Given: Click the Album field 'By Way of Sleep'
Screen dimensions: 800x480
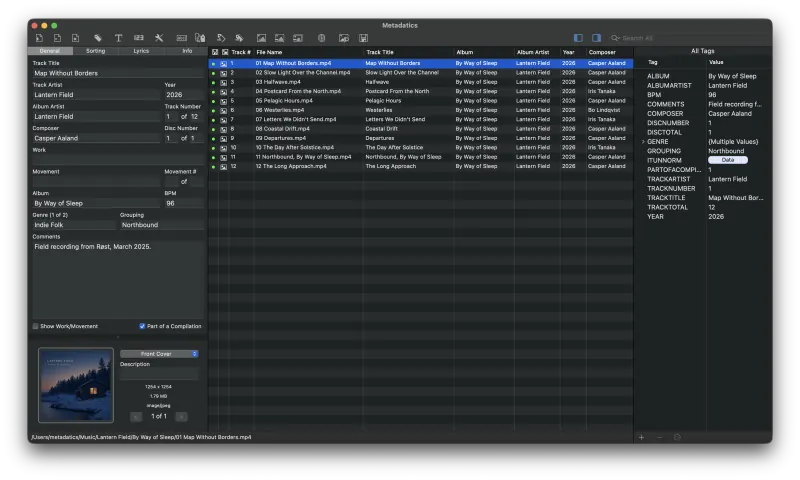Looking at the screenshot, I should 96,204.
